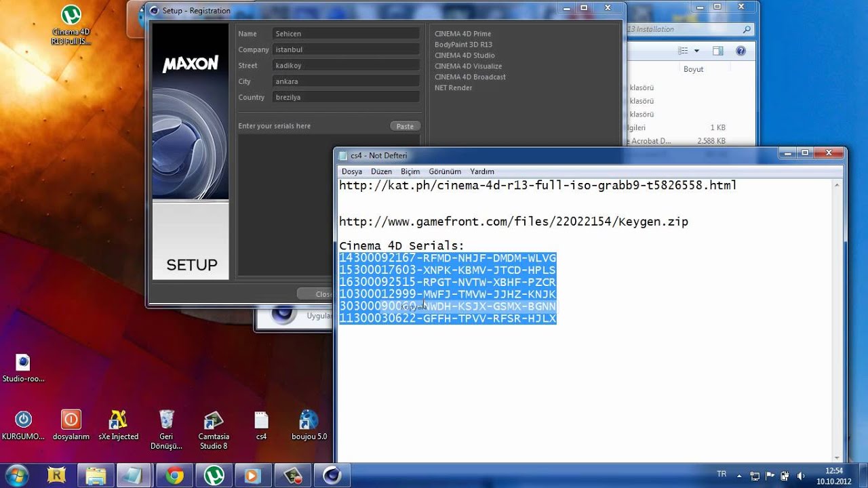Open uTorrent from the taskbar
The height and width of the screenshot is (488, 868).
tap(214, 476)
